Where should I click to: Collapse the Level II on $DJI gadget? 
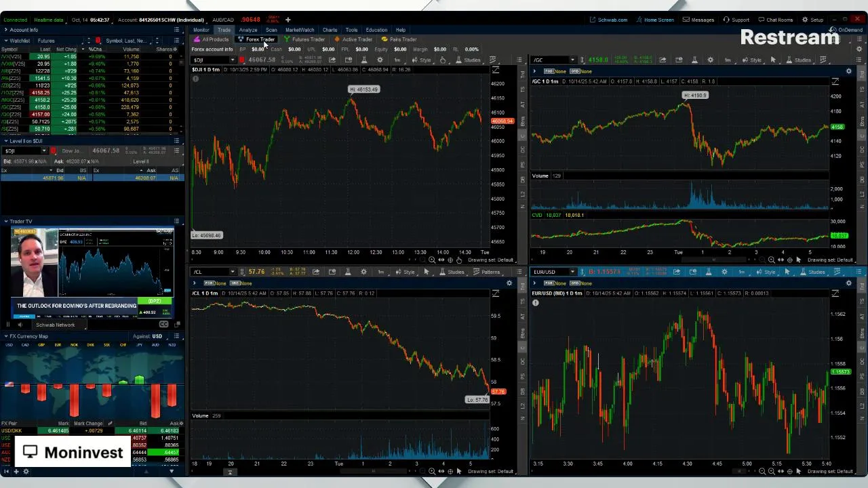6,141
